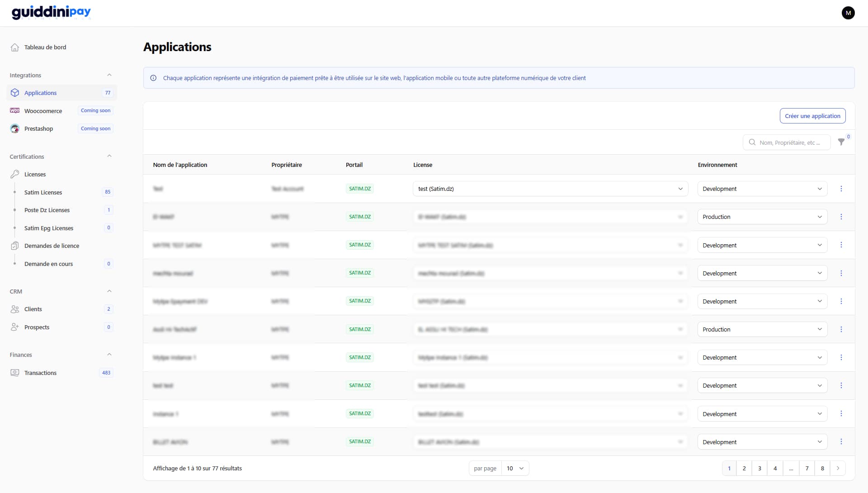The width and height of the screenshot is (868, 493).
Task: Click the Woocoomerce integration icon
Action: click(14, 110)
